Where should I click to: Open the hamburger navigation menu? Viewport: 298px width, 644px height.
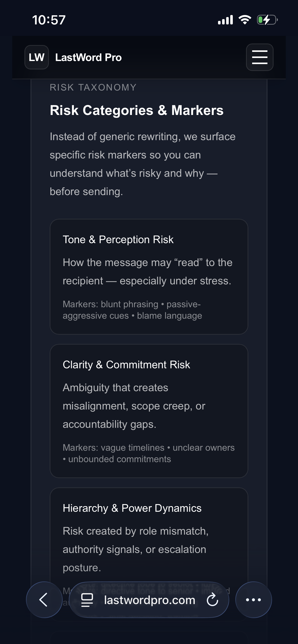tap(259, 57)
